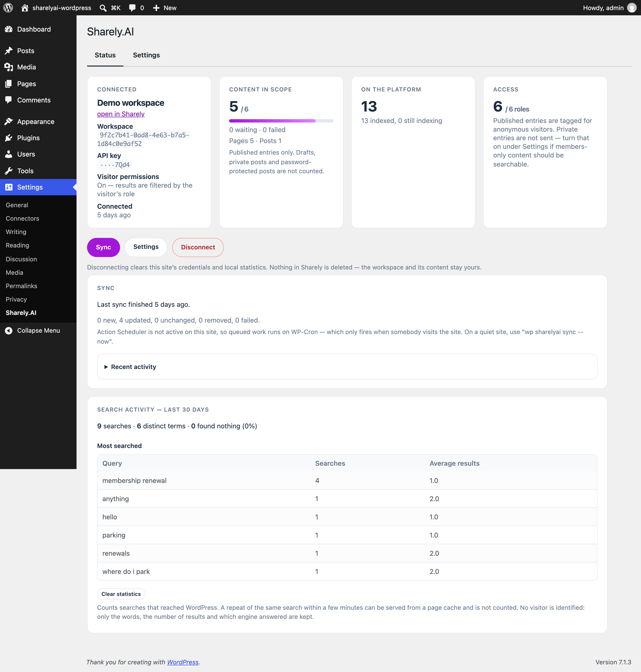Open Connectors settings submenu item
Screen dimensions: 641x672
pyautogui.click(x=22, y=218)
